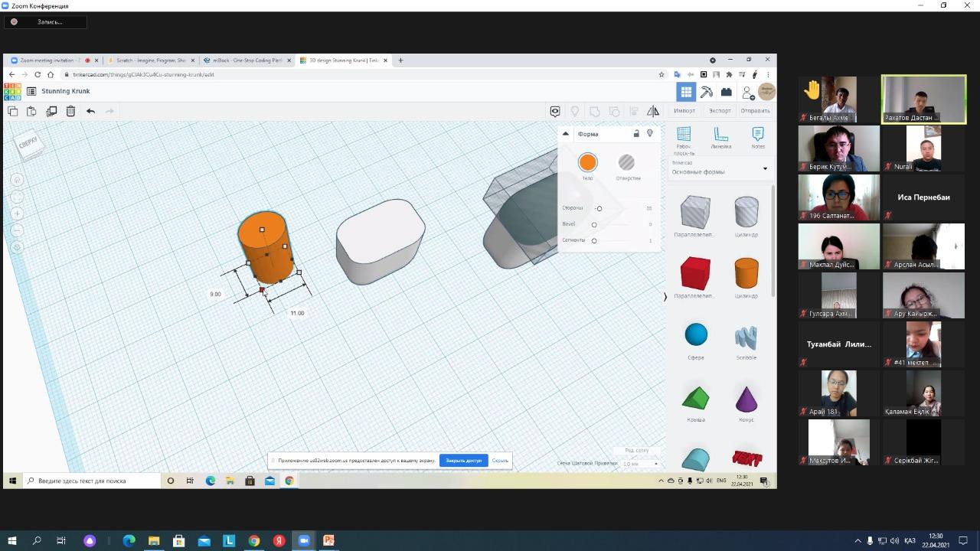
Task: Click the Delete trash can icon
Action: [x=70, y=111]
